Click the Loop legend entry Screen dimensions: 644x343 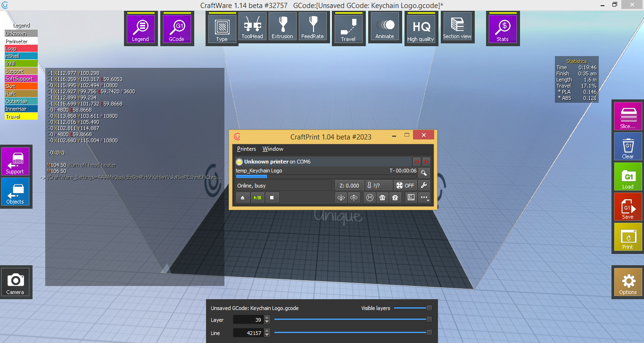pyautogui.click(x=21, y=49)
